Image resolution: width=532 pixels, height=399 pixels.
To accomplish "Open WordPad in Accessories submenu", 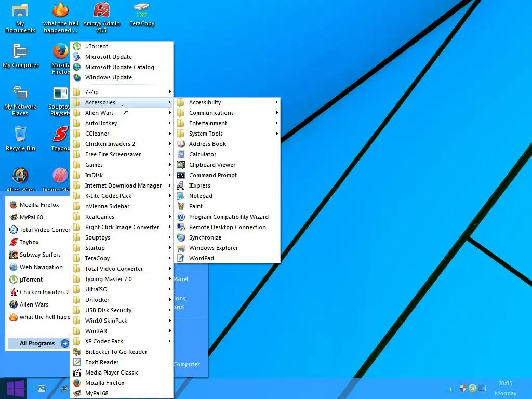I will click(227, 258).
